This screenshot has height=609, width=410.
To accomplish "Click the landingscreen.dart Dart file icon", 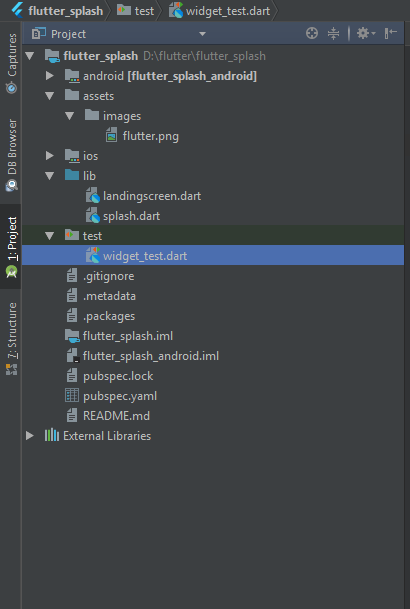I will tap(93, 195).
